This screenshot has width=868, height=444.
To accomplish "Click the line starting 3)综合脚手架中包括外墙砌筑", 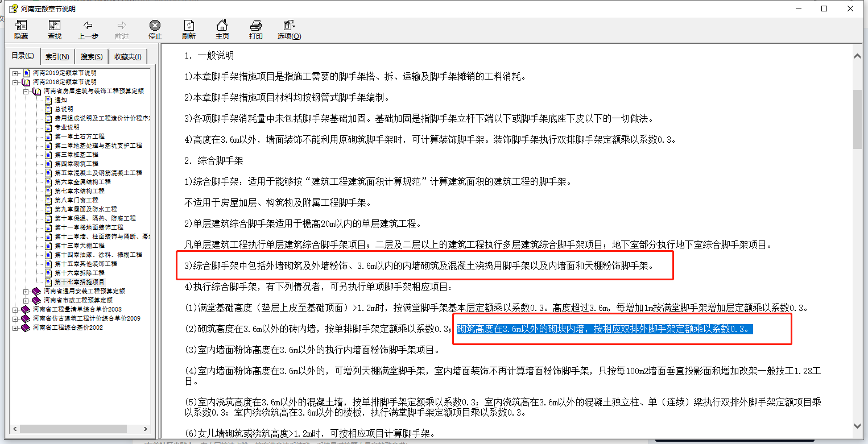I will point(419,265).
